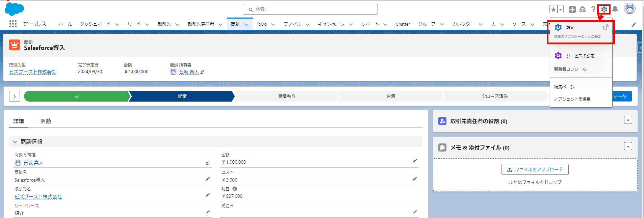Open the global actions plus icon
The image size is (644, 218).
tap(572, 9)
